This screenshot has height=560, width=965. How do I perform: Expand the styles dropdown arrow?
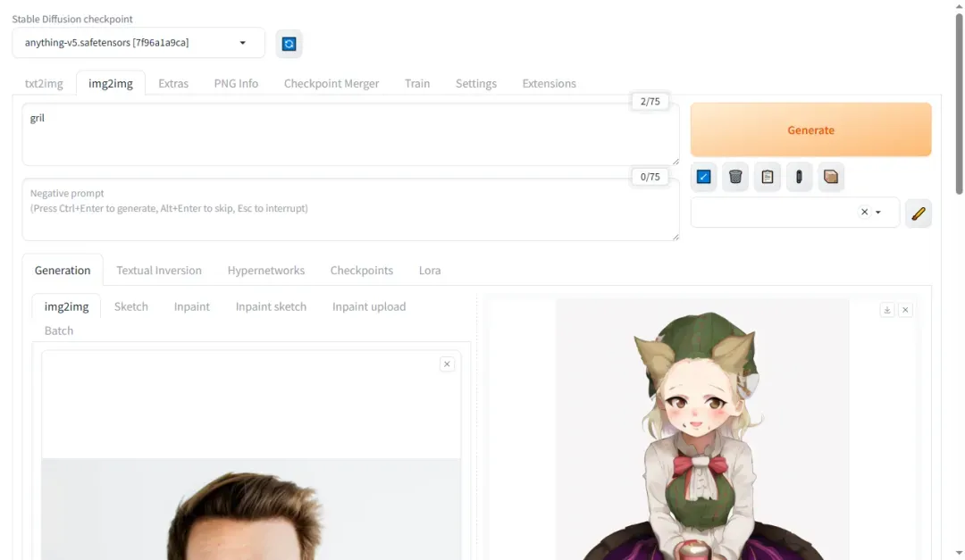tap(878, 213)
